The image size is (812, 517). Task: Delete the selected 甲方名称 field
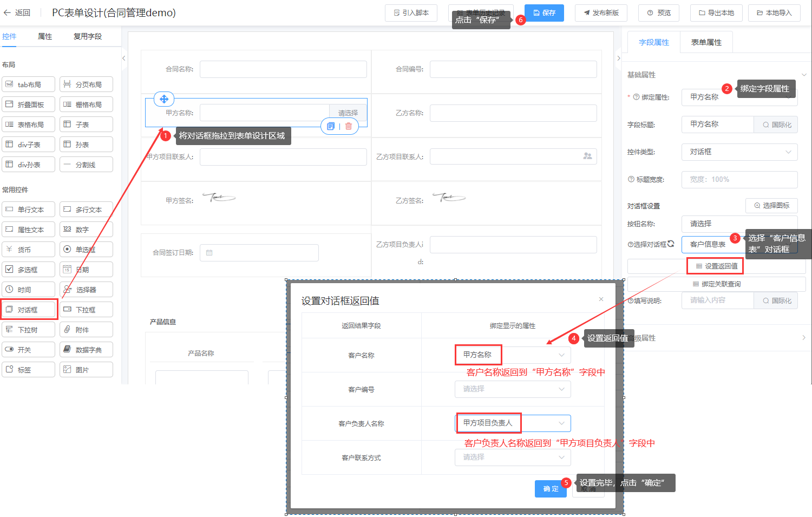(x=349, y=126)
